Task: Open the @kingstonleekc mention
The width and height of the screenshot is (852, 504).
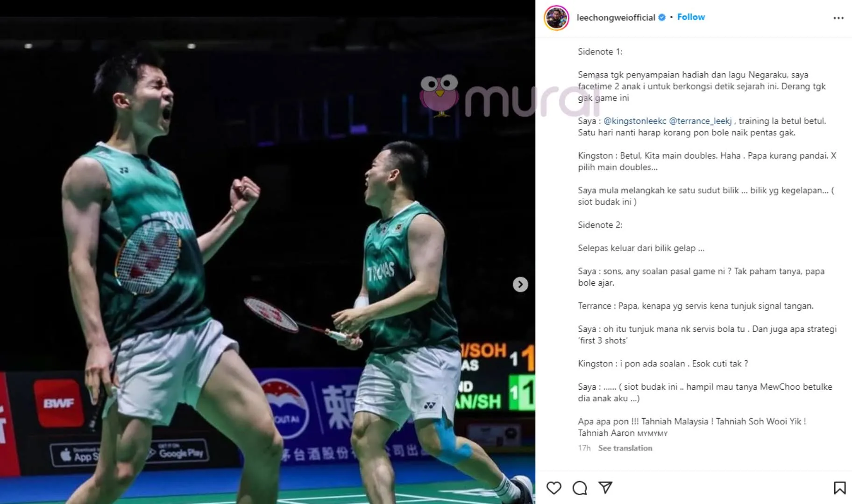Action: pyautogui.click(x=635, y=121)
